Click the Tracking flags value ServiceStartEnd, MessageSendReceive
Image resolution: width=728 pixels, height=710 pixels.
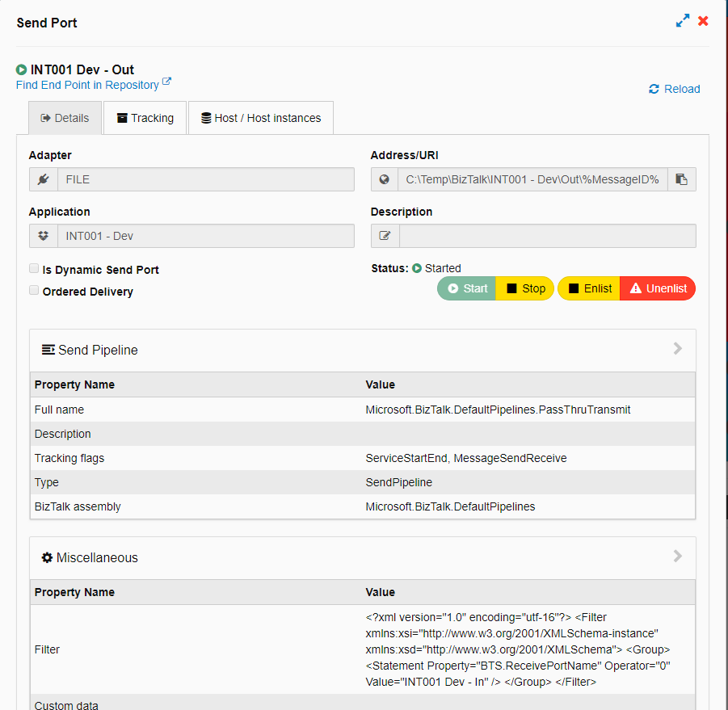point(465,458)
